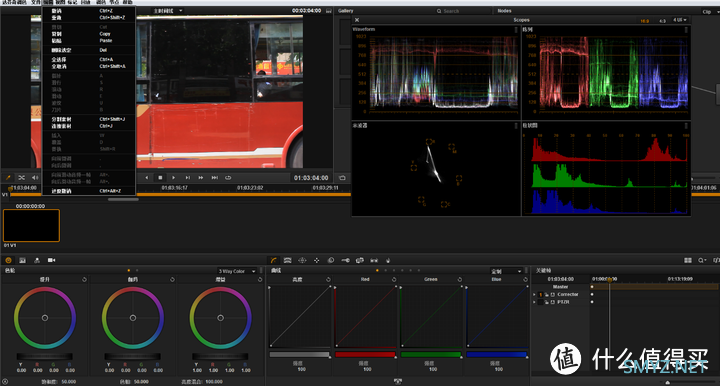
Task: Toggle the shuffle/split-screen icon below the viewer
Action: (21, 177)
